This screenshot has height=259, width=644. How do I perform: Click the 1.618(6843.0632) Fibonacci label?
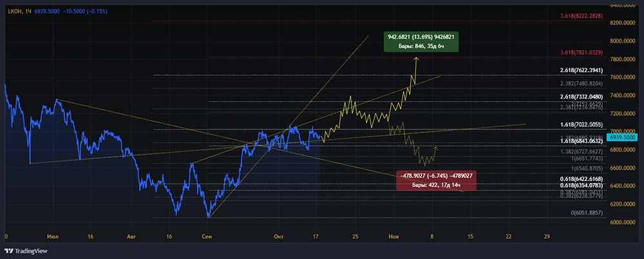tap(582, 140)
